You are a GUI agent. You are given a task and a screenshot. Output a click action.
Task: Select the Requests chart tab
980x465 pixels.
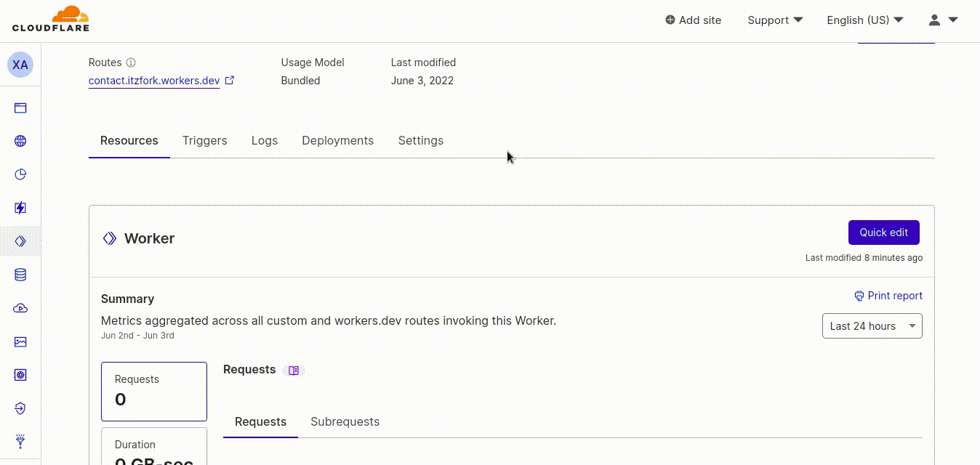click(x=261, y=422)
